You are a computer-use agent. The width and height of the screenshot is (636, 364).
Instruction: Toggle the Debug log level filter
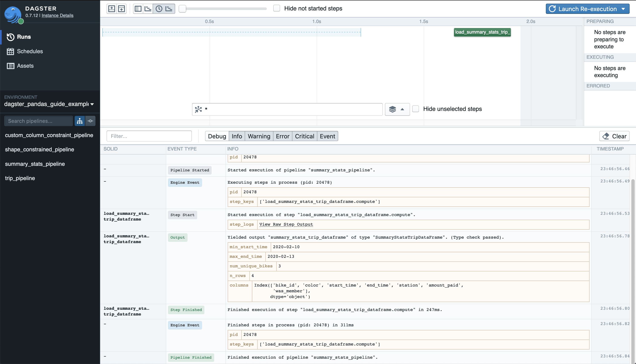point(217,136)
